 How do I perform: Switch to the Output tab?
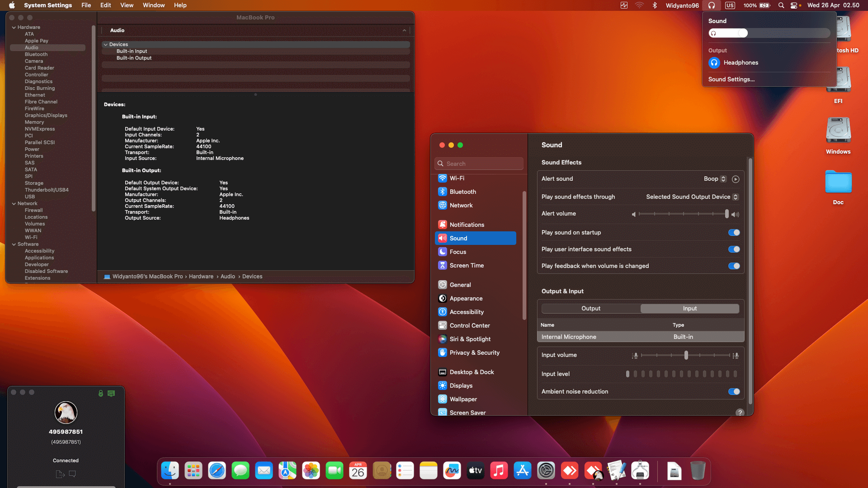pyautogui.click(x=591, y=309)
